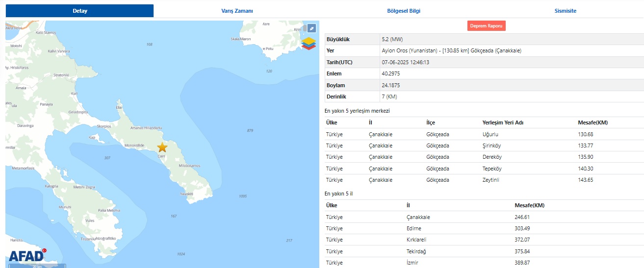The height and width of the screenshot is (268, 644).
Task: Click the map scale bar
Action: tap(37, 266)
